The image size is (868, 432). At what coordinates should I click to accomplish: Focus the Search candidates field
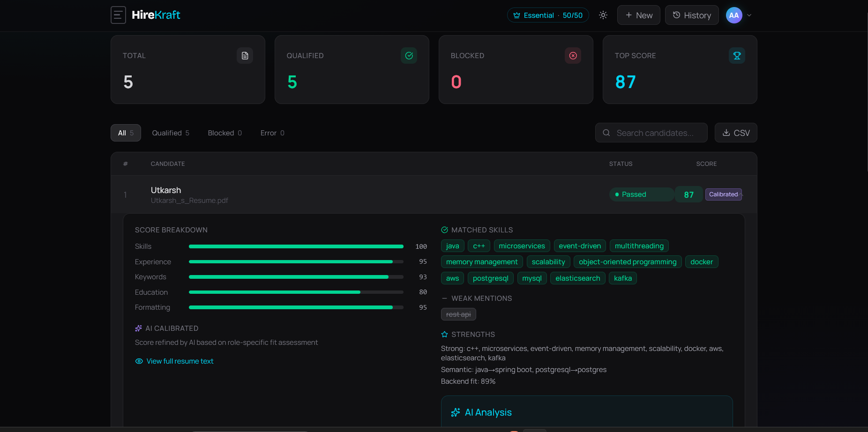coord(651,133)
